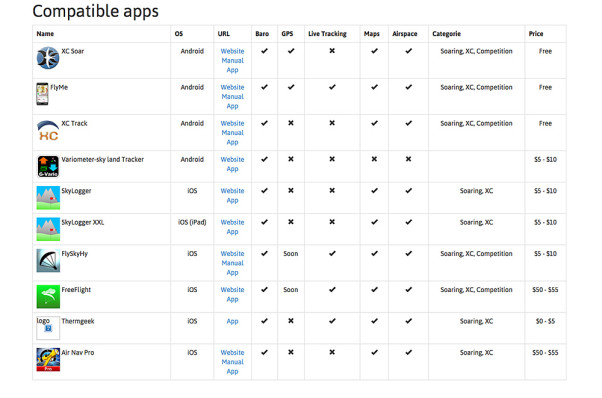Click the Airspace checkmark for SkyLogger
The width and height of the screenshot is (602, 398).
[x=408, y=190]
